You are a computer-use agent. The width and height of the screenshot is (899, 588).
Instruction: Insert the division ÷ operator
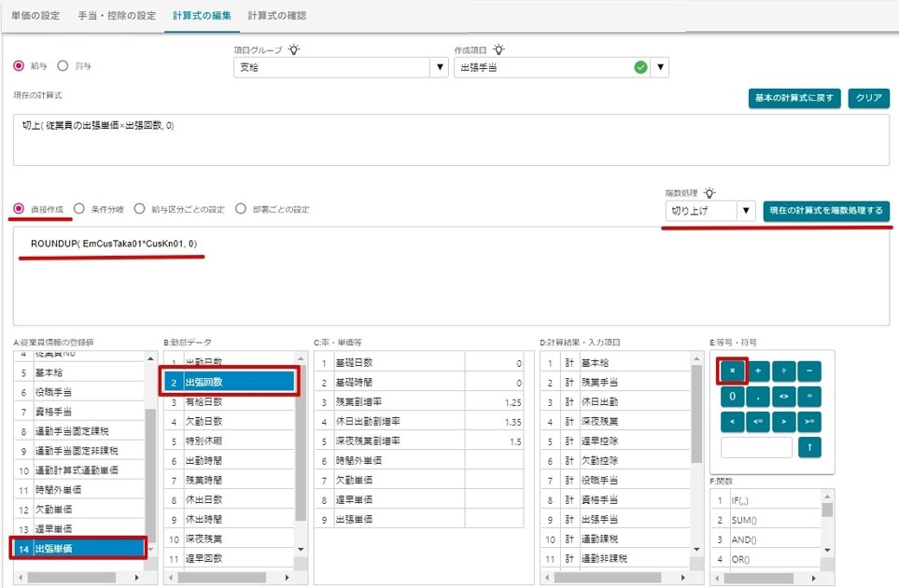[x=784, y=371]
